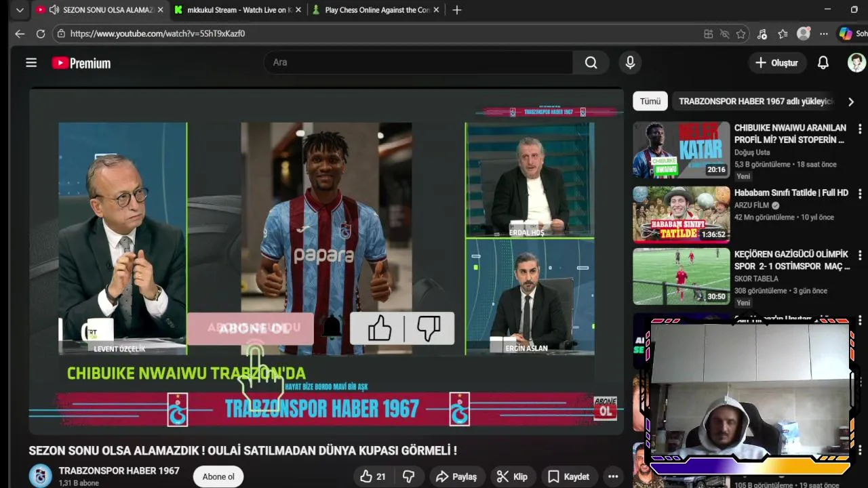Open the ARZU FİLM channel link
This screenshot has height=488, width=868.
pos(751,205)
